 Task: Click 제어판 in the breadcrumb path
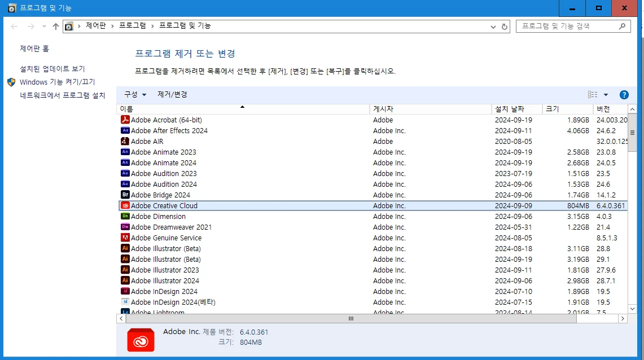click(x=96, y=25)
